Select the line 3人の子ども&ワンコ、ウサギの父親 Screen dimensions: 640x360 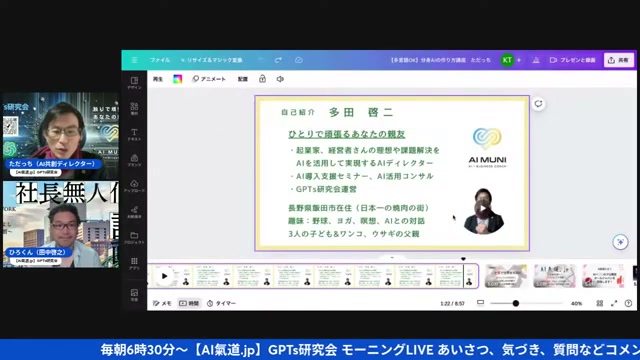(x=353, y=234)
